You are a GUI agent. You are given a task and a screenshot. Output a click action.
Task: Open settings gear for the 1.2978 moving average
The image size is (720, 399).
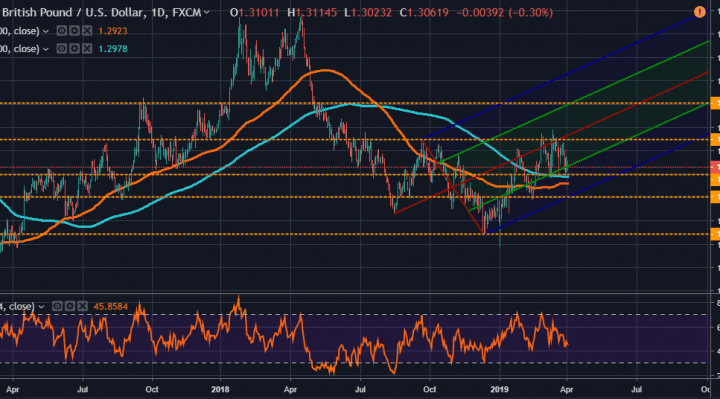(74, 49)
